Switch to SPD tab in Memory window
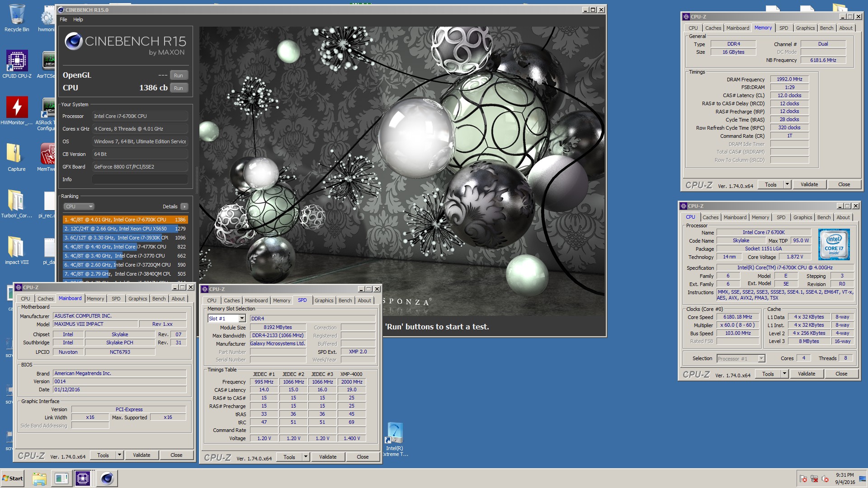This screenshot has height=488, width=868. pos(783,28)
